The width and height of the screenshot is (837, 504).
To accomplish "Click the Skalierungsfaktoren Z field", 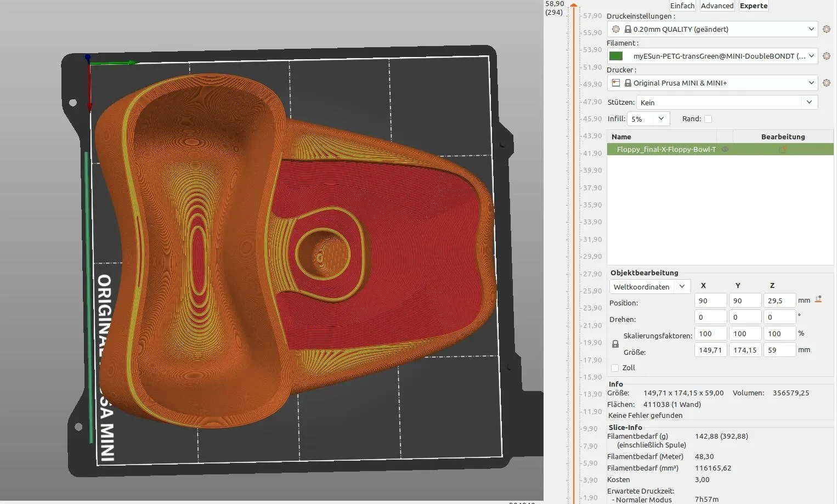I will click(779, 333).
